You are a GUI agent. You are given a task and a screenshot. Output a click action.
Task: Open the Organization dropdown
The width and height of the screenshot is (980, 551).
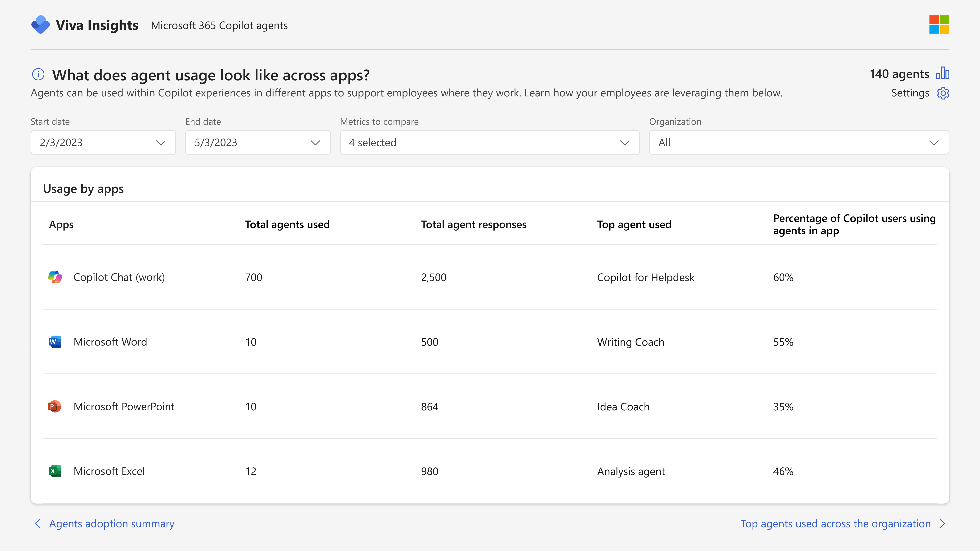click(799, 142)
